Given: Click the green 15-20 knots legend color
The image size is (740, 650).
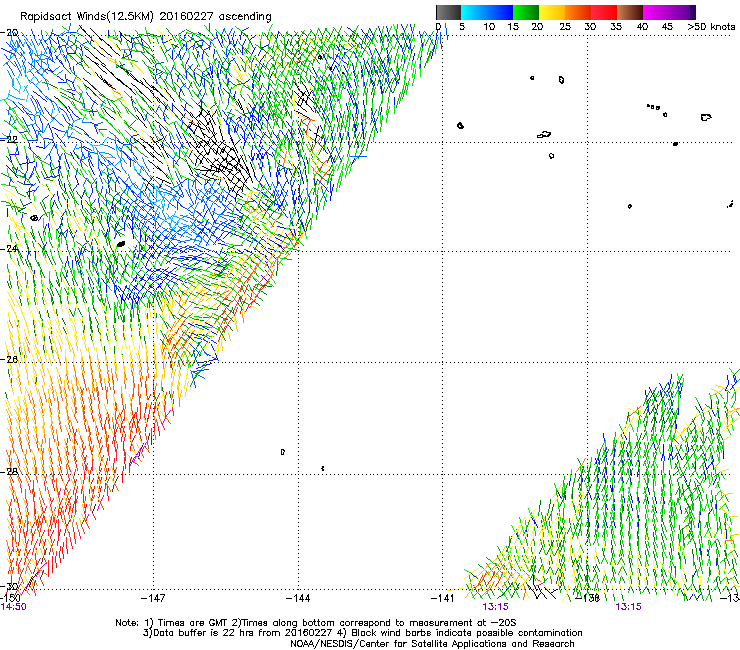Looking at the screenshot, I should pyautogui.click(x=526, y=12).
